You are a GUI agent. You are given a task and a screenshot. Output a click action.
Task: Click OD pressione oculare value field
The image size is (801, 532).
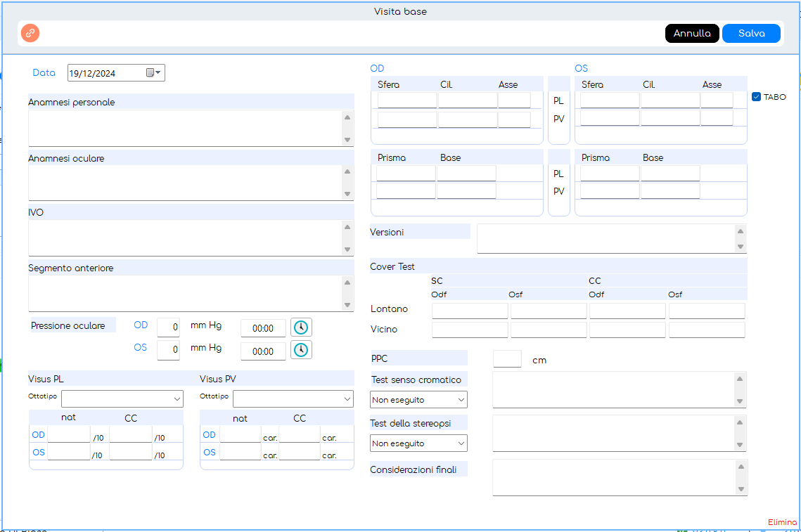coord(168,327)
